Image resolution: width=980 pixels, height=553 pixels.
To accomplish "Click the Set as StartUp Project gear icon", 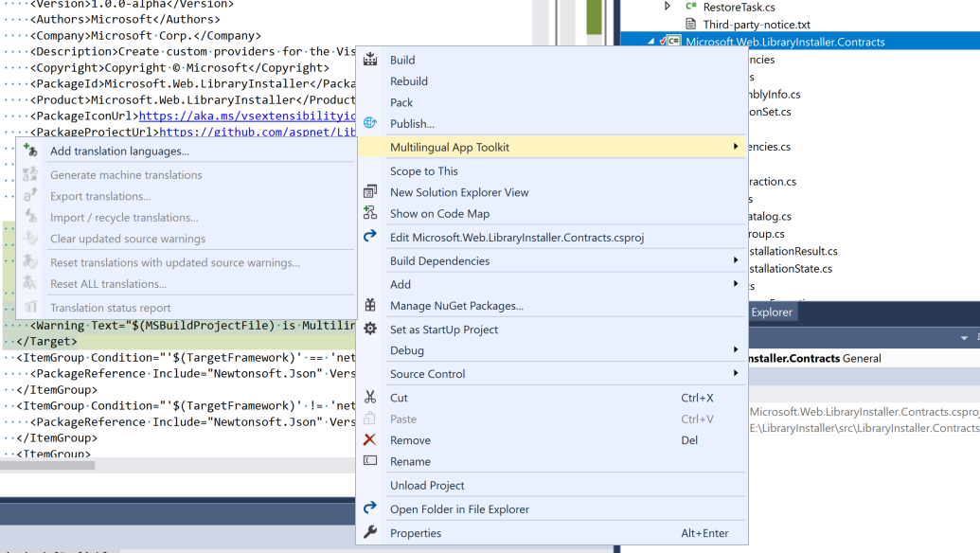I will click(x=370, y=329).
